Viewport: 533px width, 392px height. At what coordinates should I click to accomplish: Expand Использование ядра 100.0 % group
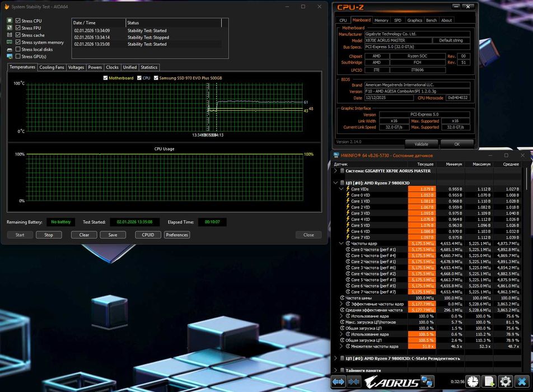(x=342, y=316)
